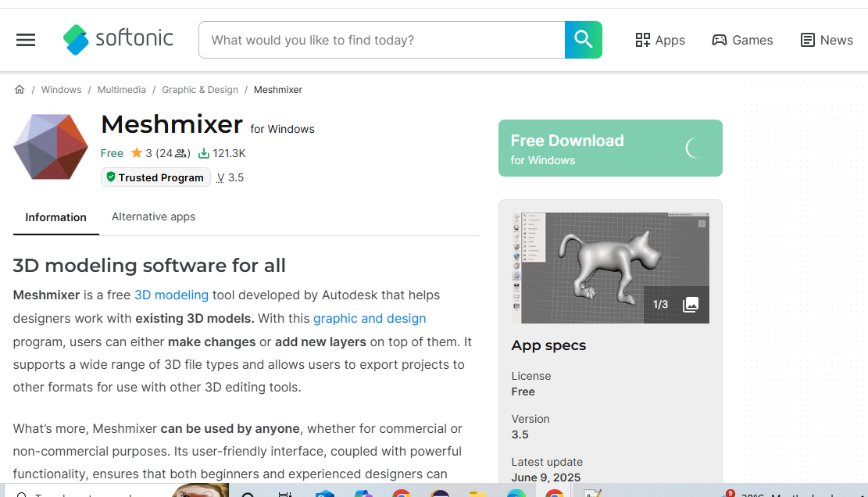Focus the 'What would you like to find today?' search field

click(382, 40)
